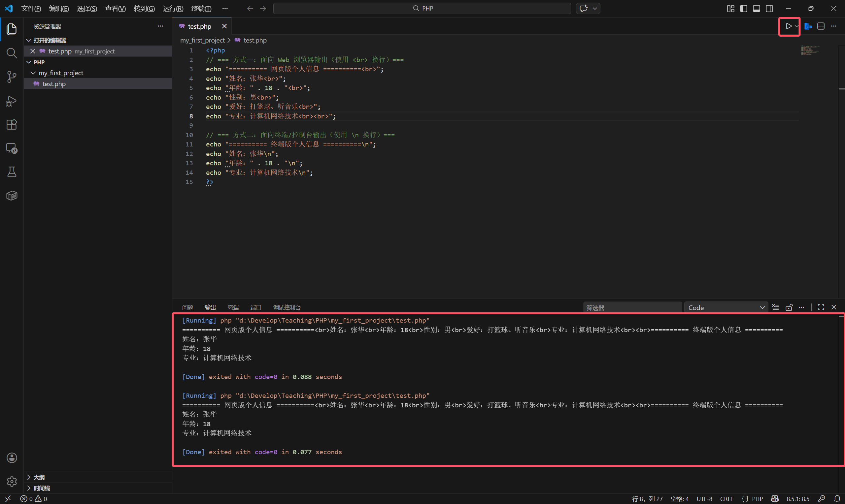845x504 pixels.
Task: Open the Testing flask icon view
Action: (12, 172)
